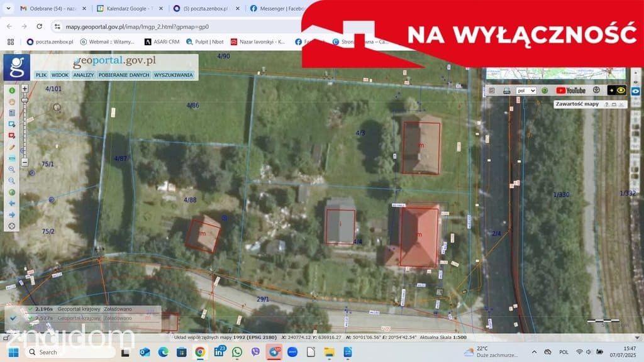Click help on Zawartość mapy panel
This screenshot has width=644, height=362.
607,105
